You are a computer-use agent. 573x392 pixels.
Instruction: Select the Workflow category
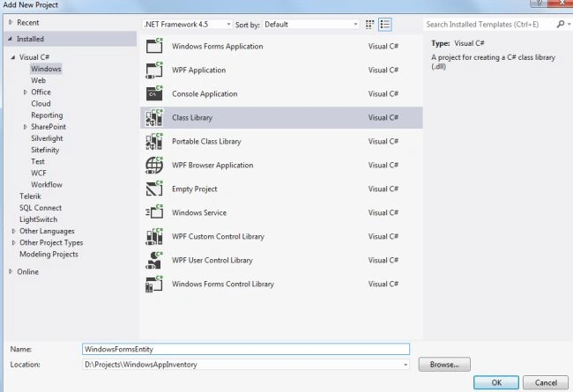click(47, 184)
